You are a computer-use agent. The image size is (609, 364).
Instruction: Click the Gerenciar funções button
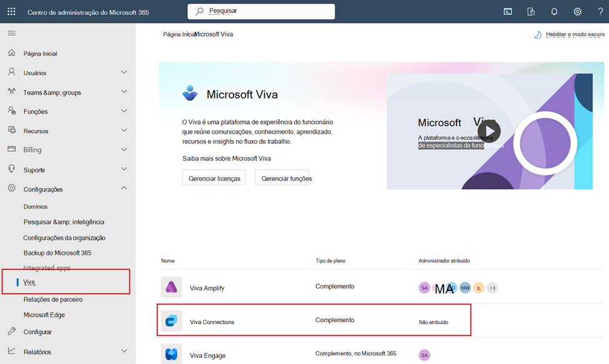pos(282,178)
